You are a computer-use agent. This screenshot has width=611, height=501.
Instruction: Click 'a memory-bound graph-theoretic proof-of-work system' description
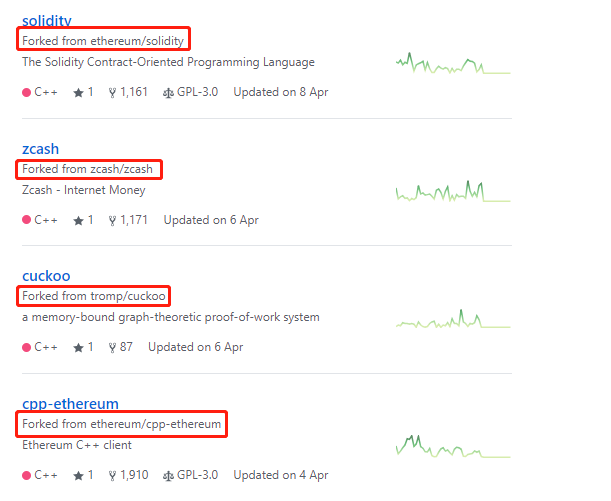coord(171,317)
